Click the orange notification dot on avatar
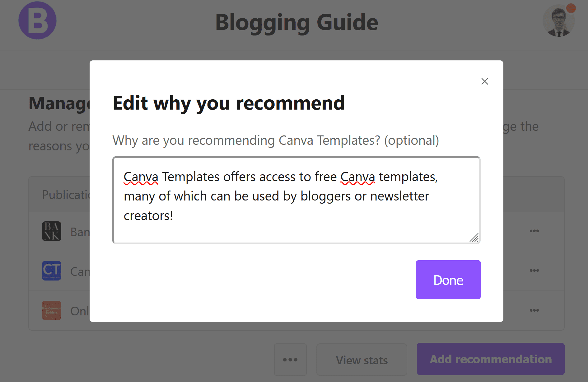 pyautogui.click(x=571, y=8)
